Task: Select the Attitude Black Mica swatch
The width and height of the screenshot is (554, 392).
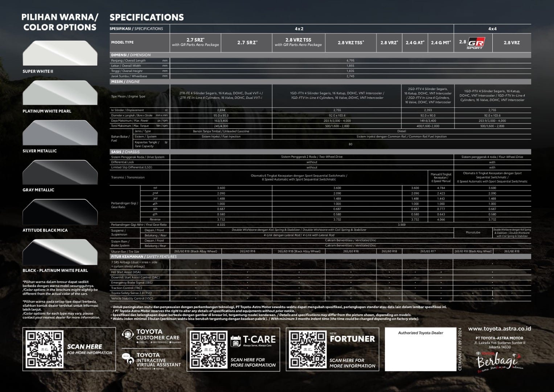Action: (x=60, y=212)
